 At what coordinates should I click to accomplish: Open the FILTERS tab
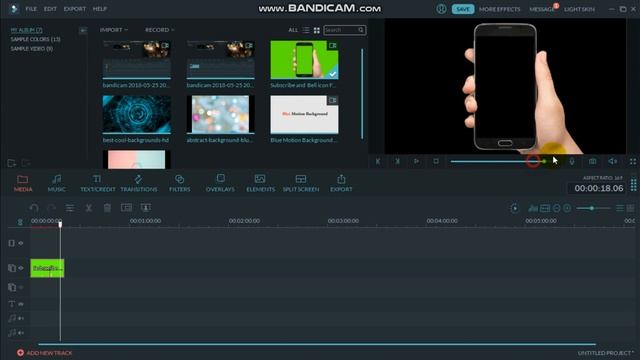pyautogui.click(x=180, y=183)
